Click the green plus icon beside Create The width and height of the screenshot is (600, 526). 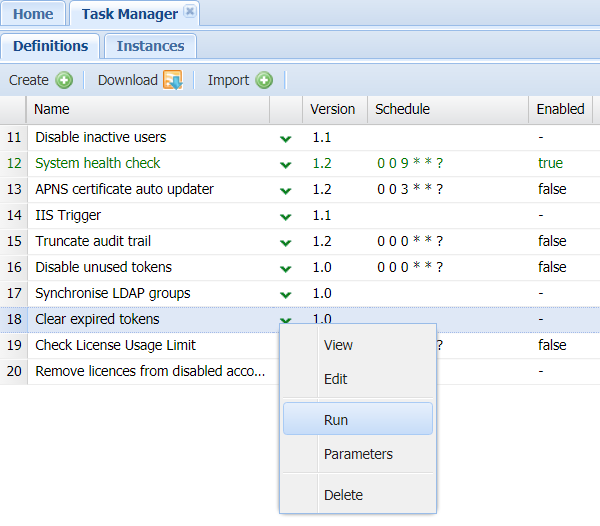[x=64, y=80]
